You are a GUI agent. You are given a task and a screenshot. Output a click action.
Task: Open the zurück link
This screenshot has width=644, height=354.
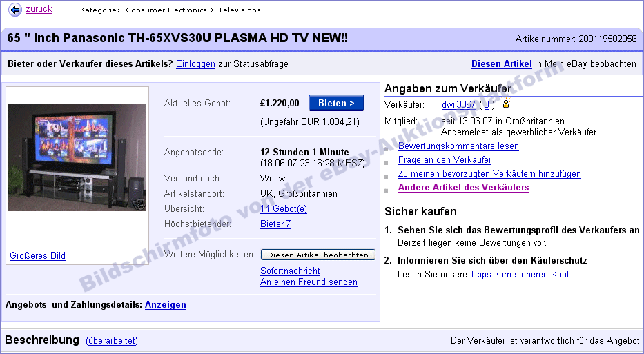(x=39, y=9)
